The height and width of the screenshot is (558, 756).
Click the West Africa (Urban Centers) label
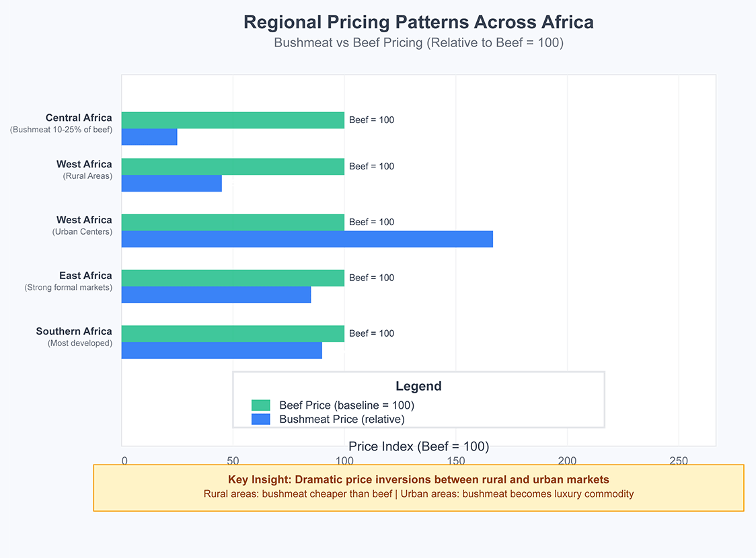tap(83, 225)
